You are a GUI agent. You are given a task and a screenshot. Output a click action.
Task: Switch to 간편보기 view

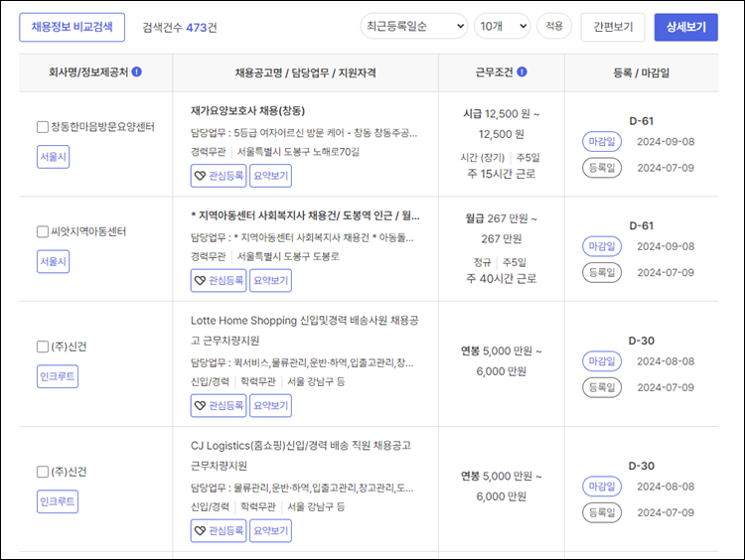click(x=613, y=27)
